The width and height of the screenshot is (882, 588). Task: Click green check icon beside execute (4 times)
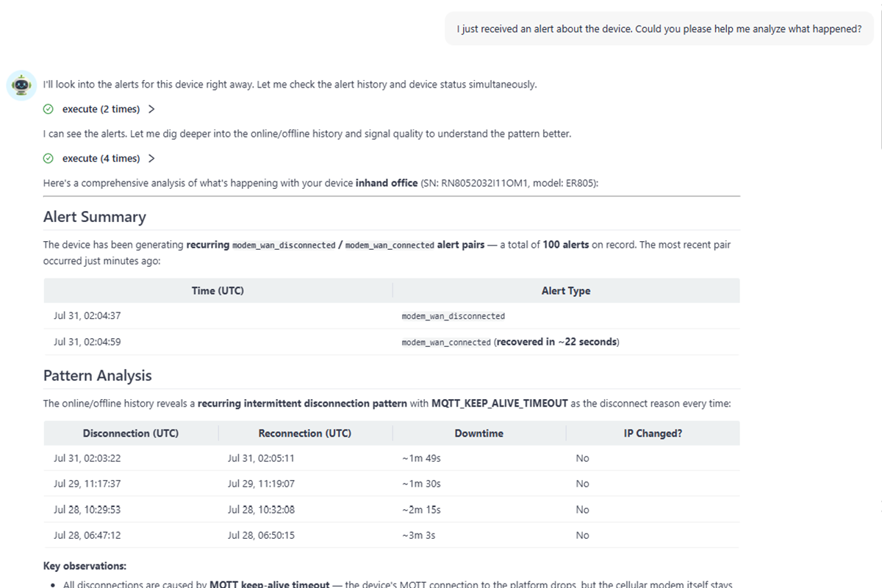click(49, 158)
